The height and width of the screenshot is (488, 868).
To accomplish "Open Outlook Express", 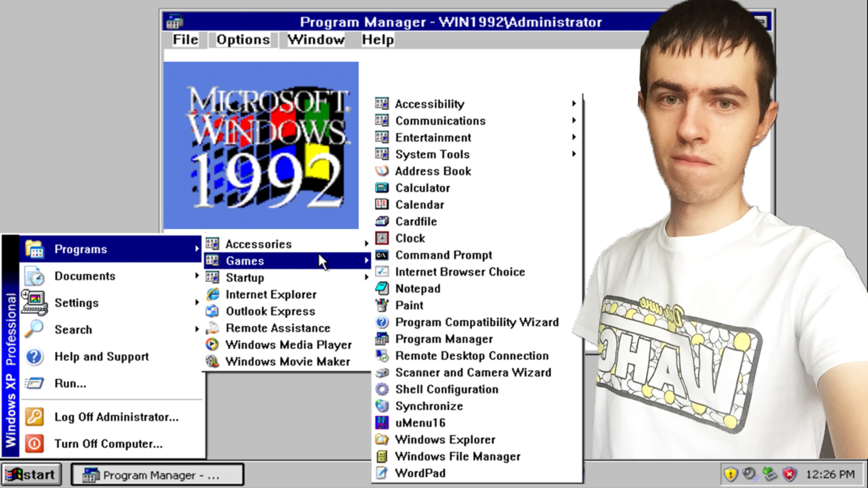I will coord(270,311).
